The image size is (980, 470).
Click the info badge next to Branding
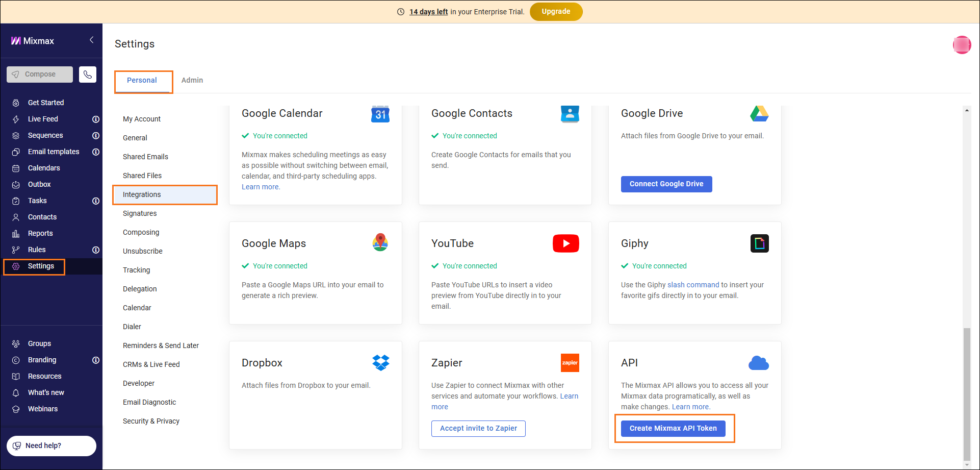[95, 360]
